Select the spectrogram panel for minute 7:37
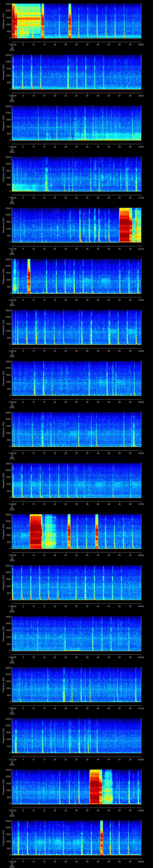Viewport: 153px width, 868px height. 76,21
